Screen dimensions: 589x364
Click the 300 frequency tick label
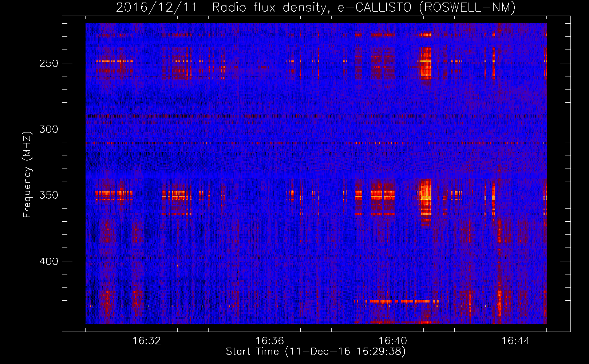49,129
